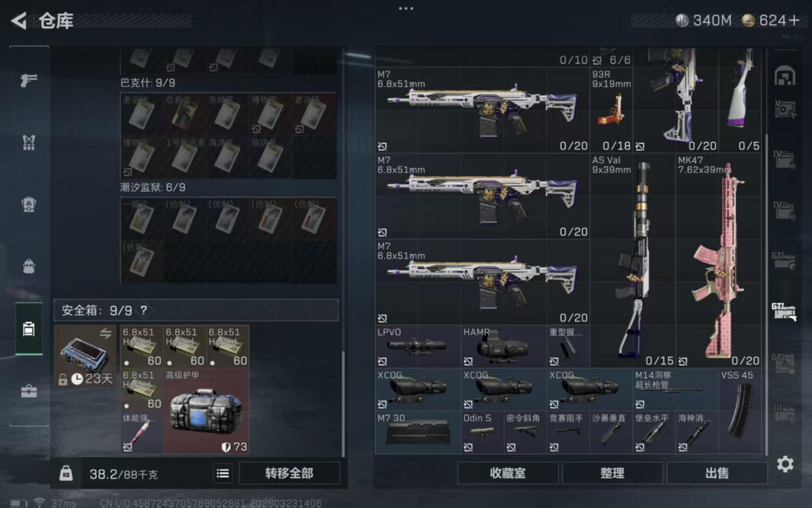Click the 转移全部 button
Image resolution: width=812 pixels, height=508 pixels.
point(289,473)
